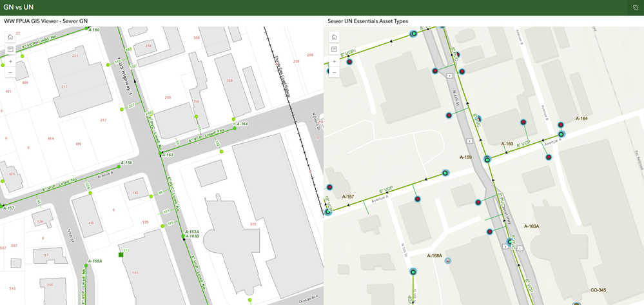Zoom out on the Sewer UN map
644x305 pixels.
tap(335, 72)
